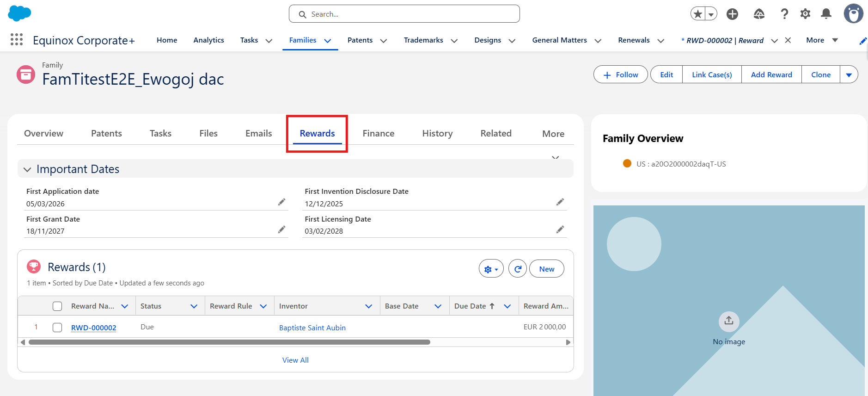Collapse the Important Dates section

click(x=27, y=169)
